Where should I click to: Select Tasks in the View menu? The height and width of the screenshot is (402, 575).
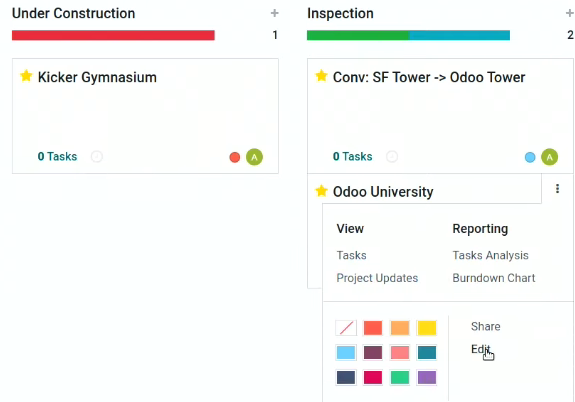click(351, 255)
